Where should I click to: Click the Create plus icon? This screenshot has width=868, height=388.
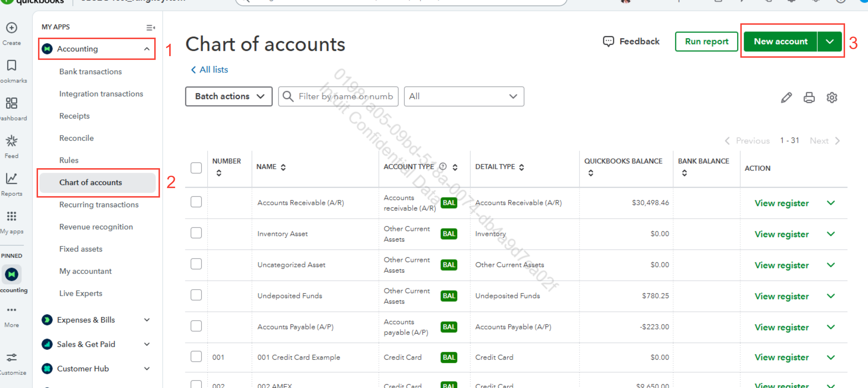[11, 28]
